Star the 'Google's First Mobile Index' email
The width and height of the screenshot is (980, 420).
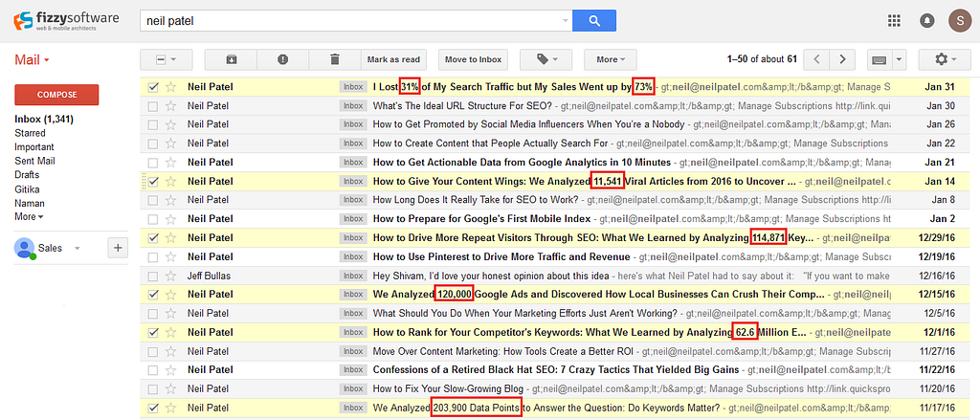(170, 219)
